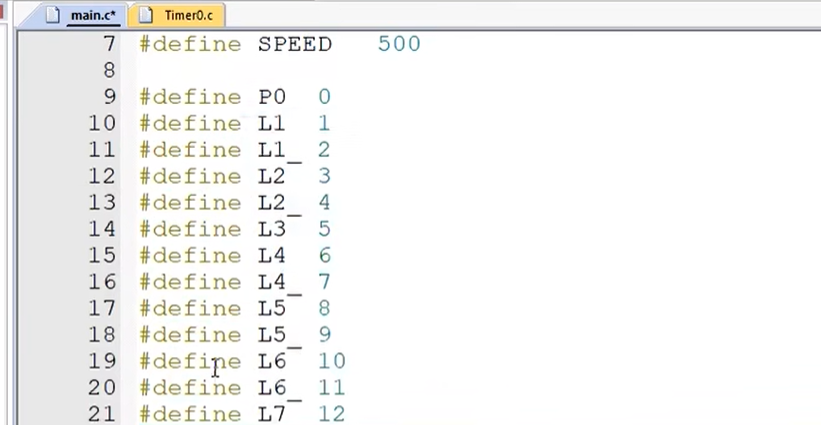Click L3 macro name on line 14
Viewport: 821px width, 425px height.
[272, 229]
